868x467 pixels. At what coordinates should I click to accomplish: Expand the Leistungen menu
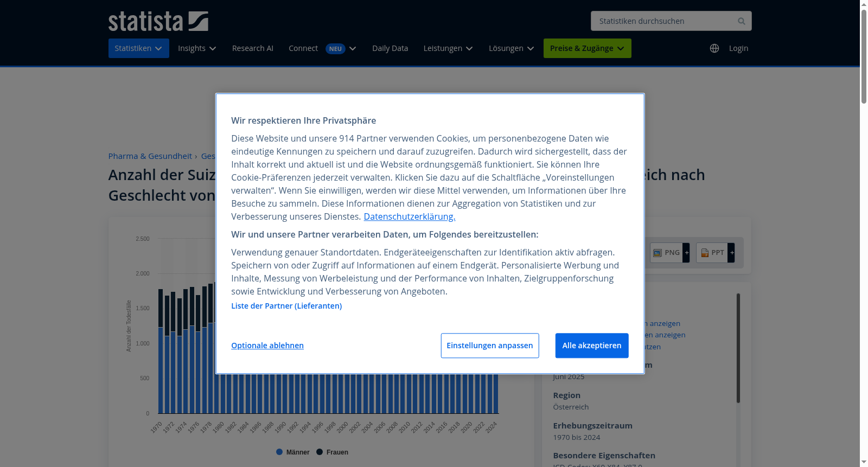448,48
